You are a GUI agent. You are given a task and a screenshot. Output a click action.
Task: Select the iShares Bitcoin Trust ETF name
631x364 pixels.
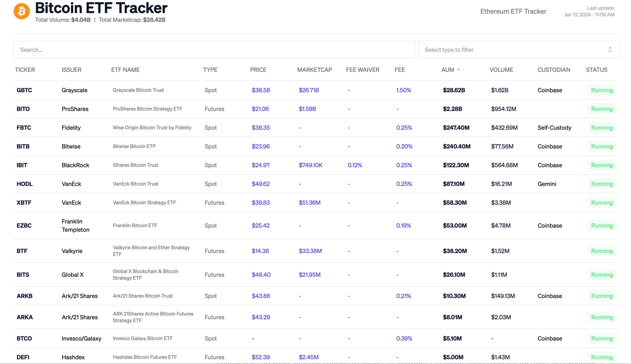pos(136,165)
